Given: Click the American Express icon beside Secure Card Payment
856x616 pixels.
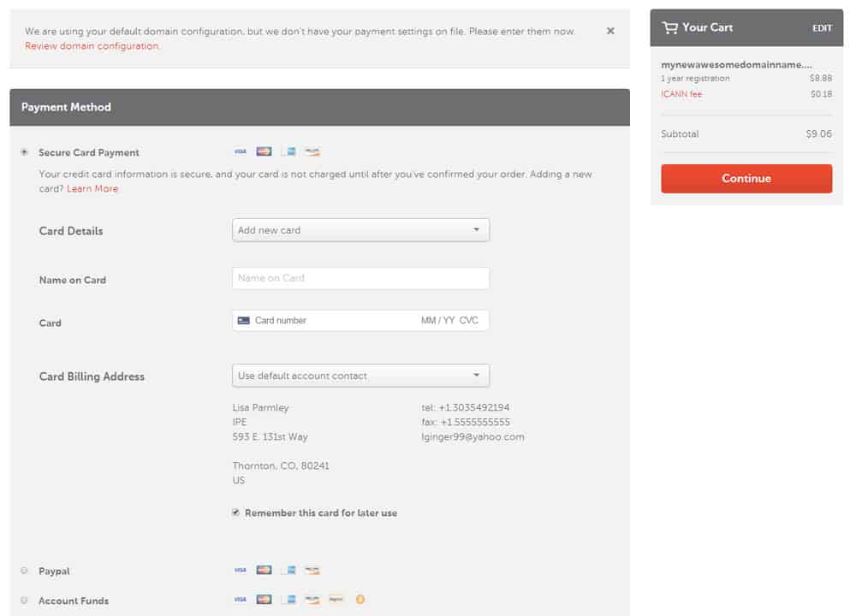Looking at the screenshot, I should [288, 151].
